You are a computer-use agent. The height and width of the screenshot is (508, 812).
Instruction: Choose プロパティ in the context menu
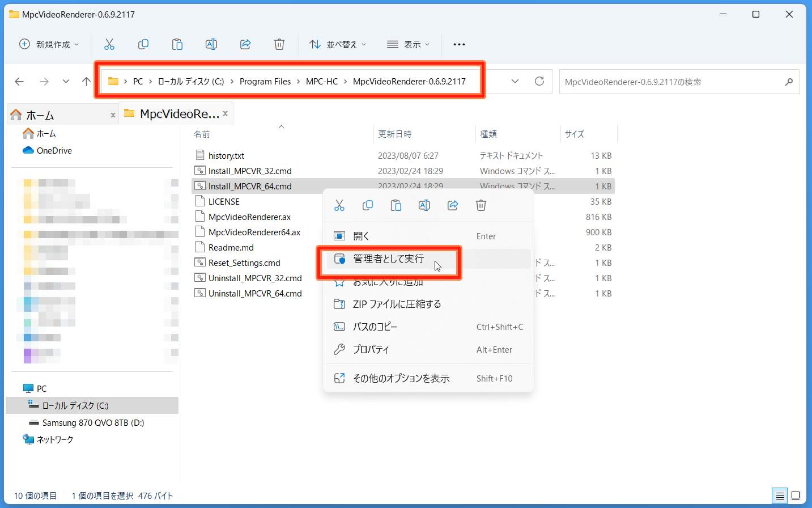pyautogui.click(x=429, y=350)
